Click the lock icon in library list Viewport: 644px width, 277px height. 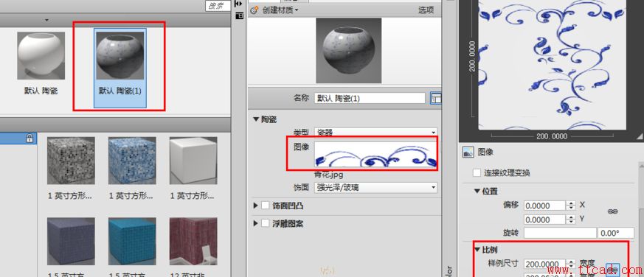tap(30, 138)
